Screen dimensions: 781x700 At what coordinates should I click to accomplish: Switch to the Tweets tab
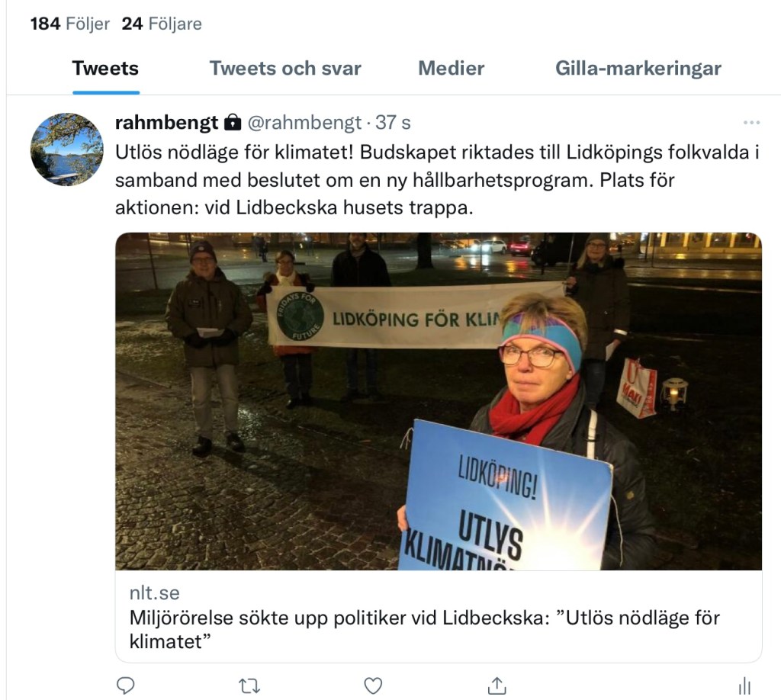coord(105,68)
